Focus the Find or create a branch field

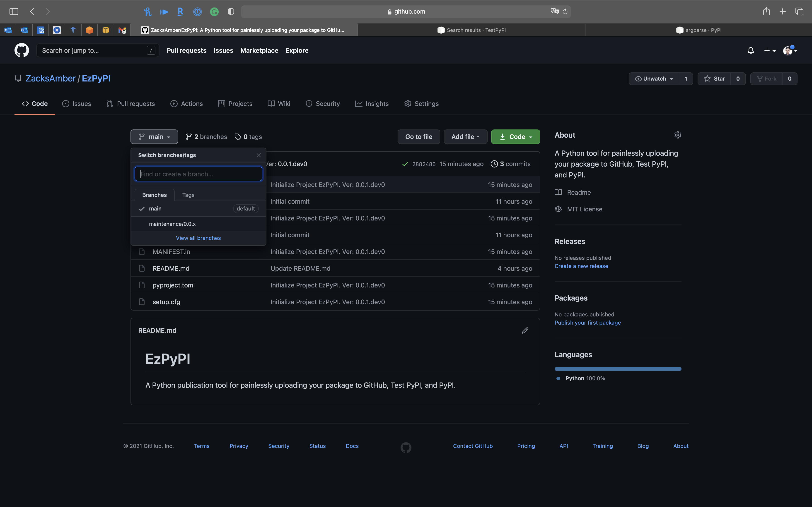(198, 174)
